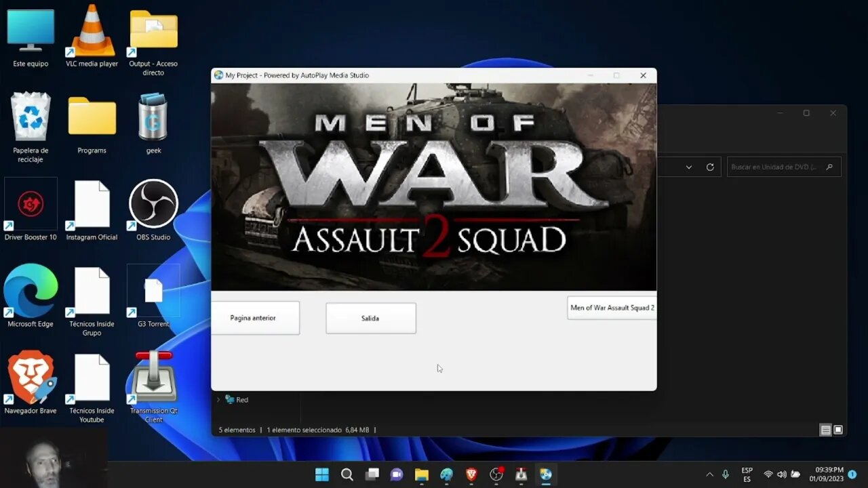Image resolution: width=868 pixels, height=488 pixels.
Task: Click '1 elemento seleccionado 6,84 MB' status text
Action: tap(318, 430)
